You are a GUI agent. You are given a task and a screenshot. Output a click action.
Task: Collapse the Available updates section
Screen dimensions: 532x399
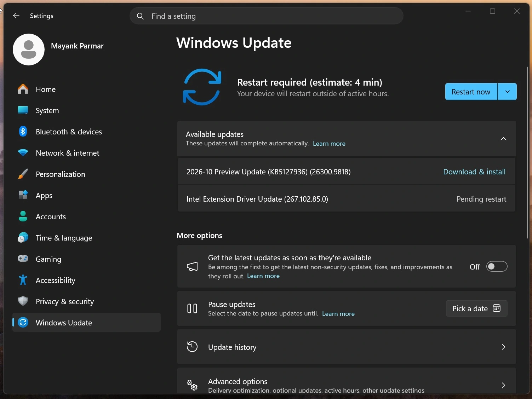pyautogui.click(x=503, y=139)
